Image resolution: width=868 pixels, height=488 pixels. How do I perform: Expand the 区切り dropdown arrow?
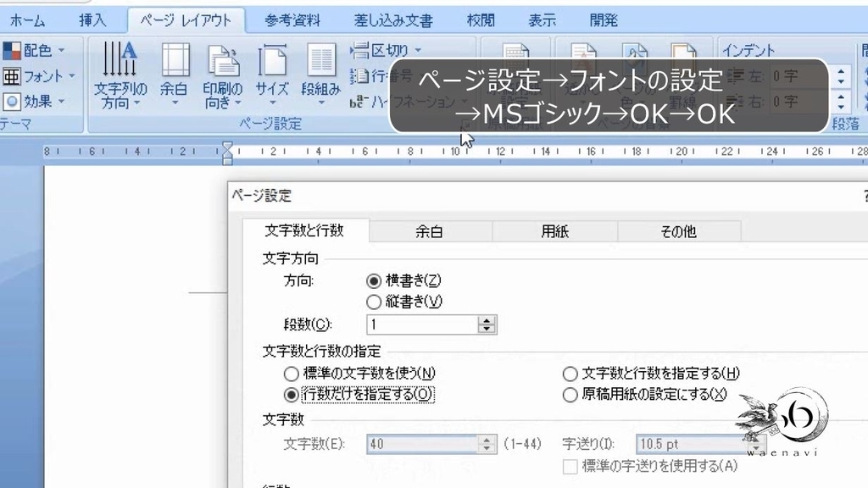click(x=418, y=50)
